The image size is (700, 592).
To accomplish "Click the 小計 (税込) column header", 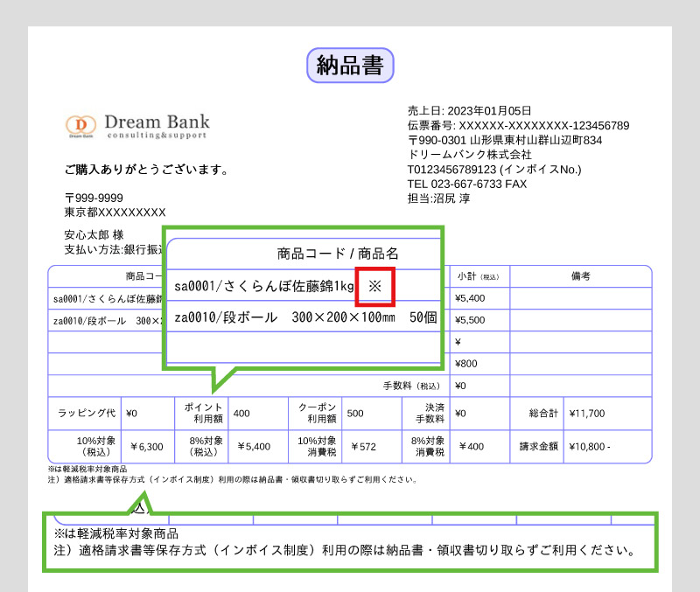I will coord(478,276).
